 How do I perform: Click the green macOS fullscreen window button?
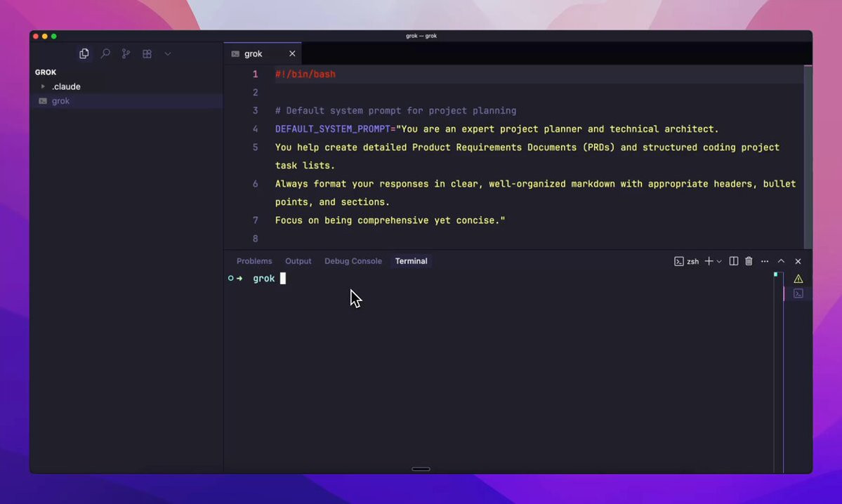click(x=53, y=36)
